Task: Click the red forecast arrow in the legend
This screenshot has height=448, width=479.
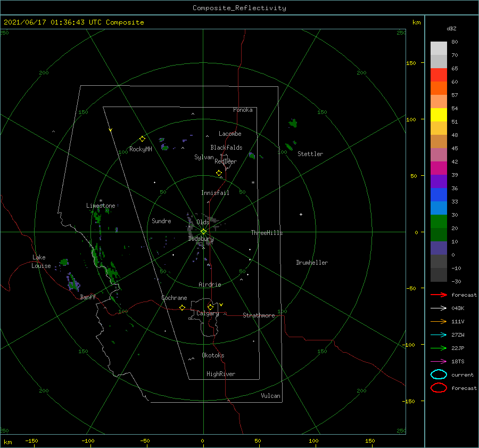Action: pos(439,295)
